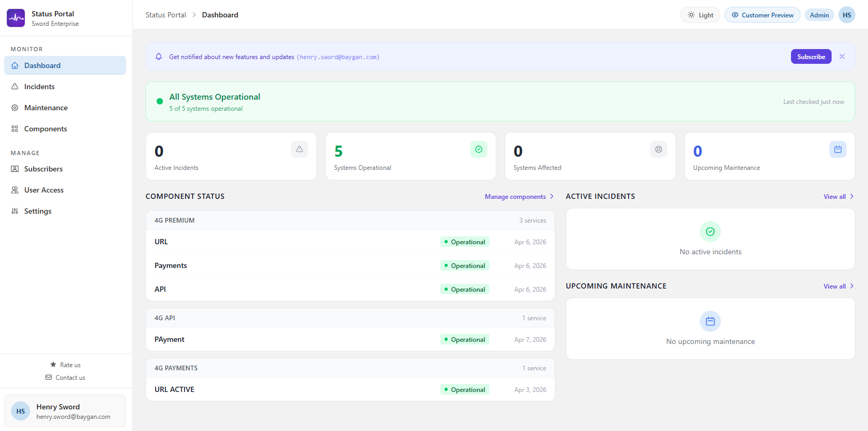Open Components in the sidebar
The width and height of the screenshot is (868, 431).
pos(65,129)
